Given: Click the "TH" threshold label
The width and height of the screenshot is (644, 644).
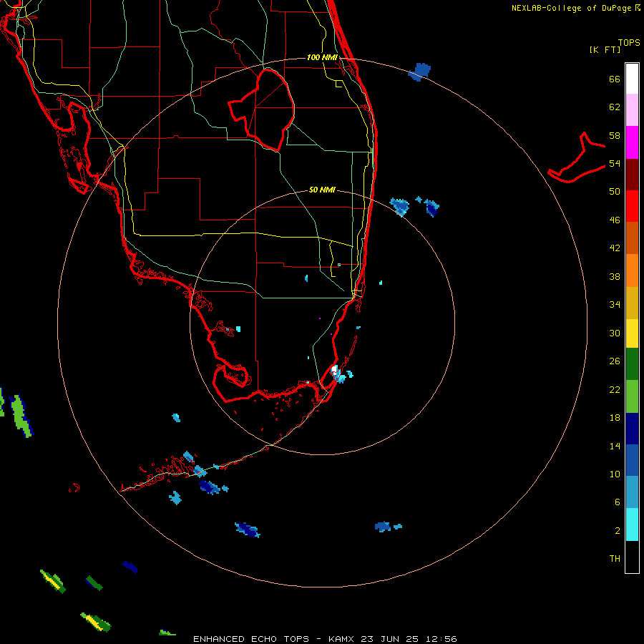Looking at the screenshot, I should pyautogui.click(x=615, y=559).
